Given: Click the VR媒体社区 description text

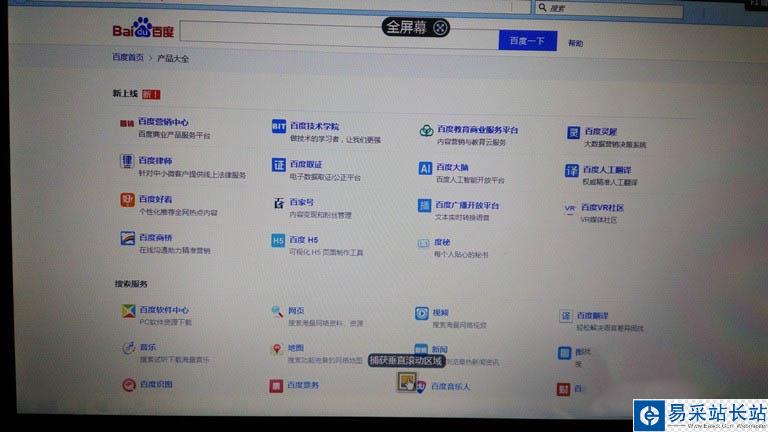Looking at the screenshot, I should coord(599,220).
